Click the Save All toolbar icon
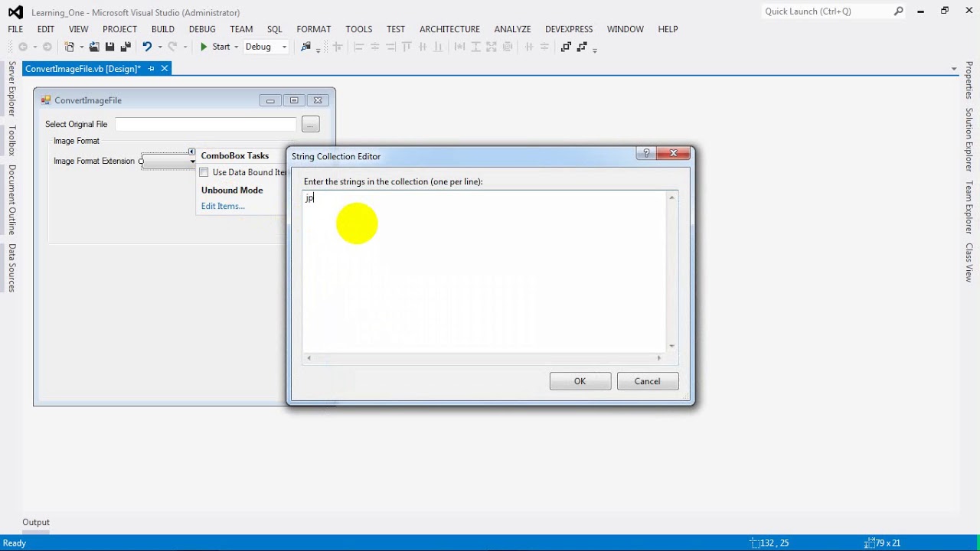Image resolution: width=980 pixels, height=551 pixels. coord(126,47)
